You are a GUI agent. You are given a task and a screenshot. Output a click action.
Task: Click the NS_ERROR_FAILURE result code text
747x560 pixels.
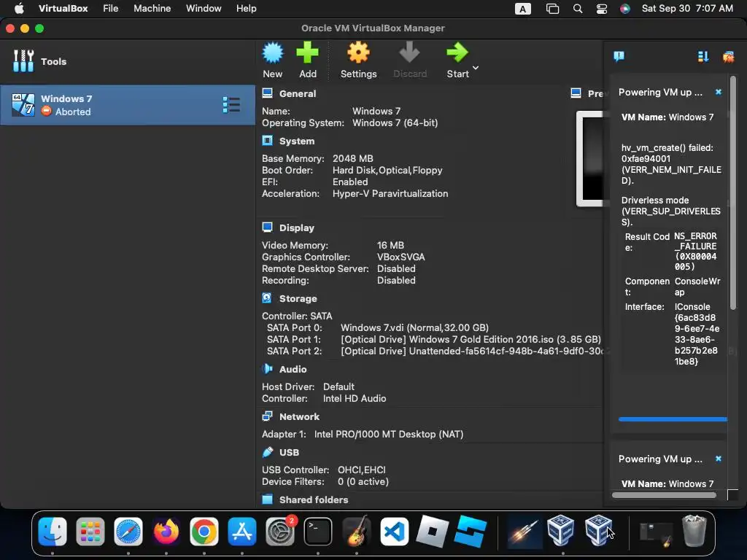[x=695, y=251]
